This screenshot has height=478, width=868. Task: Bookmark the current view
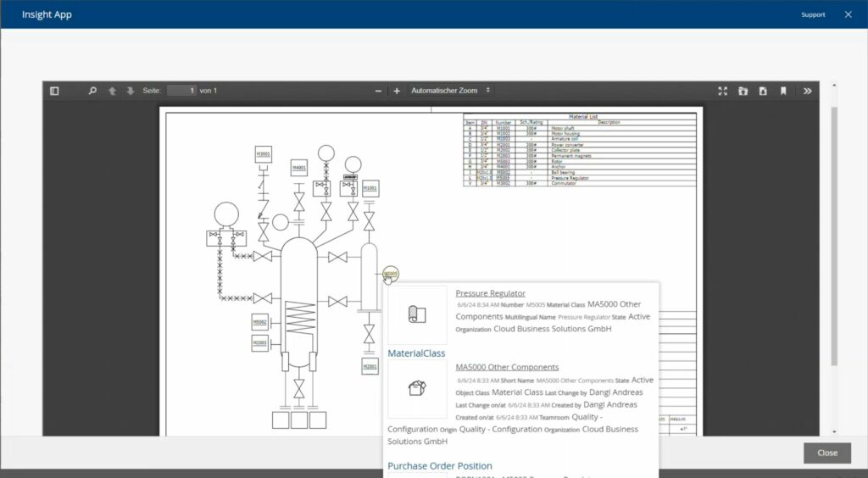783,91
